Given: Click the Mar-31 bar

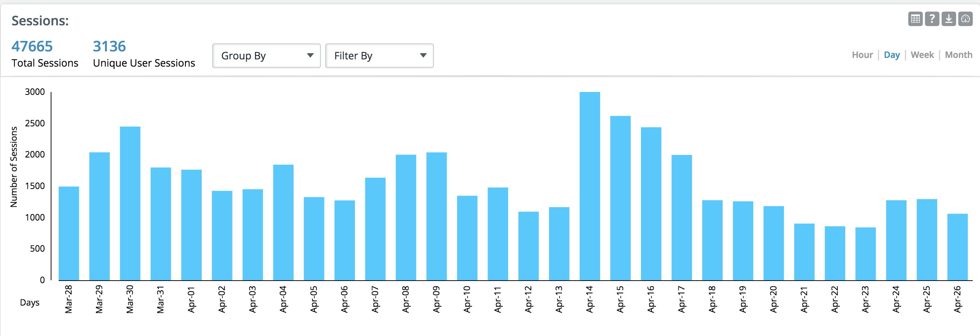Looking at the screenshot, I should pos(160,224).
